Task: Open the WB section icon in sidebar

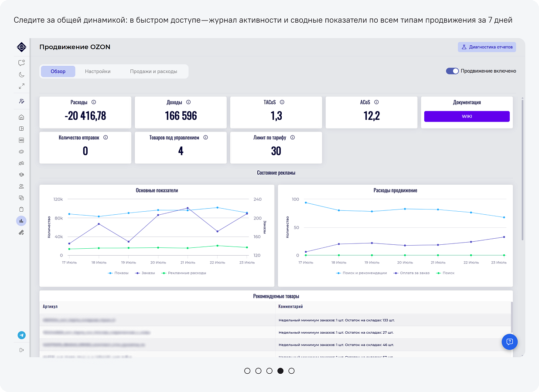Action: pyautogui.click(x=21, y=140)
